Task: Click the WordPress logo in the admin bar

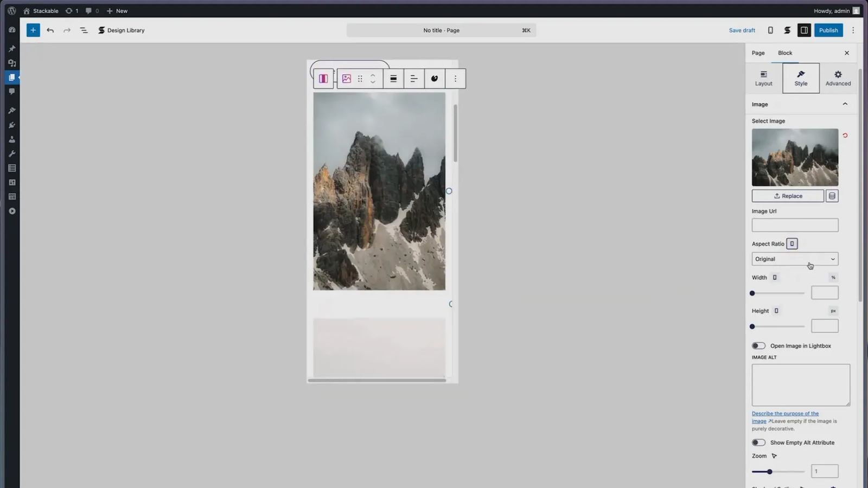Action: [11, 11]
